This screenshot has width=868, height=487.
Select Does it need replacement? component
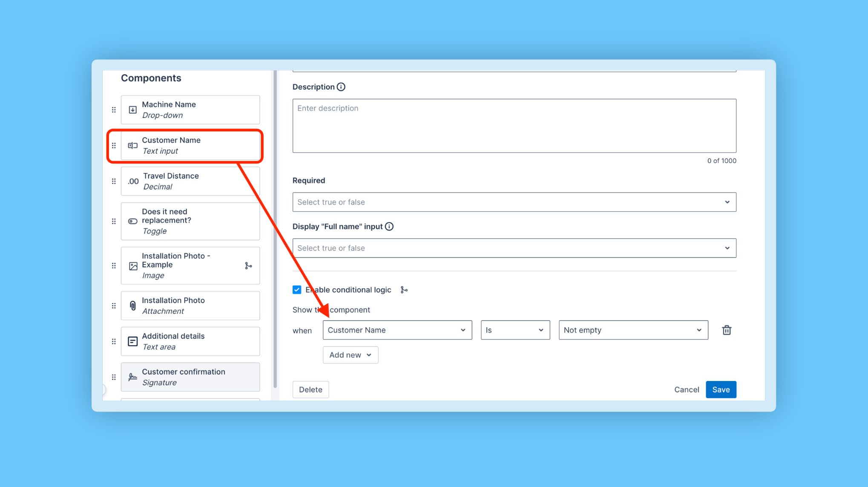coord(190,221)
